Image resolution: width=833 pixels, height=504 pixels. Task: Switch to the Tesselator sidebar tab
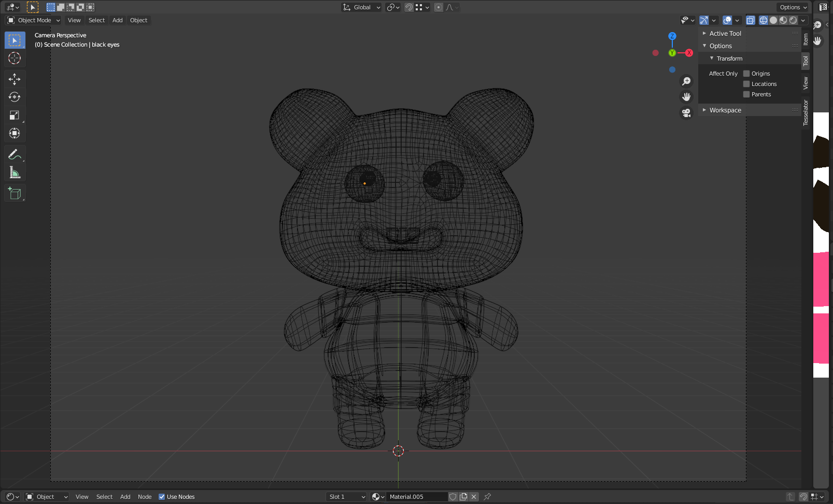806,112
